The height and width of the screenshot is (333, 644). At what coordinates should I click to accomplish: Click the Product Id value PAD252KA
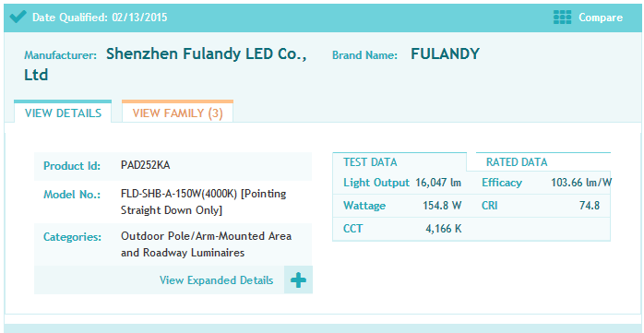click(145, 165)
